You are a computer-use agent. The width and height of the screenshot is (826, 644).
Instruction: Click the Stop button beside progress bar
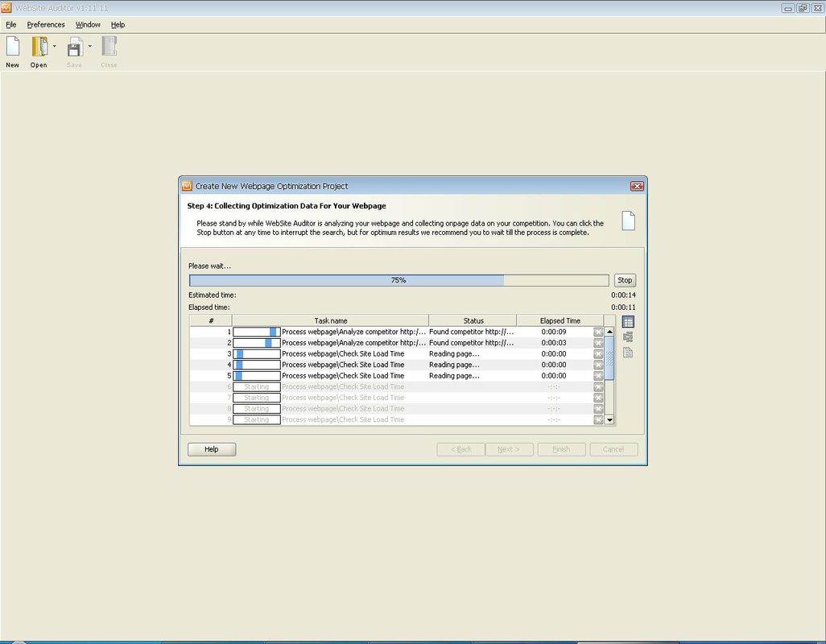pos(625,280)
